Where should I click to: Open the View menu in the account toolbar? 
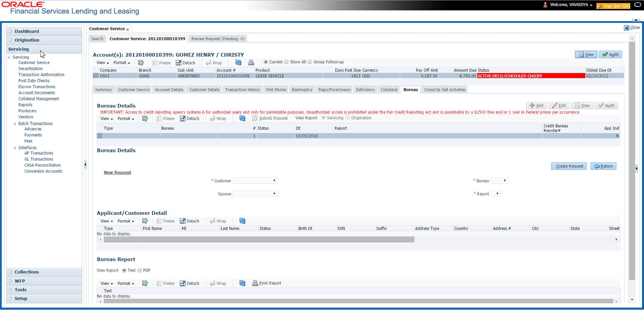point(103,63)
